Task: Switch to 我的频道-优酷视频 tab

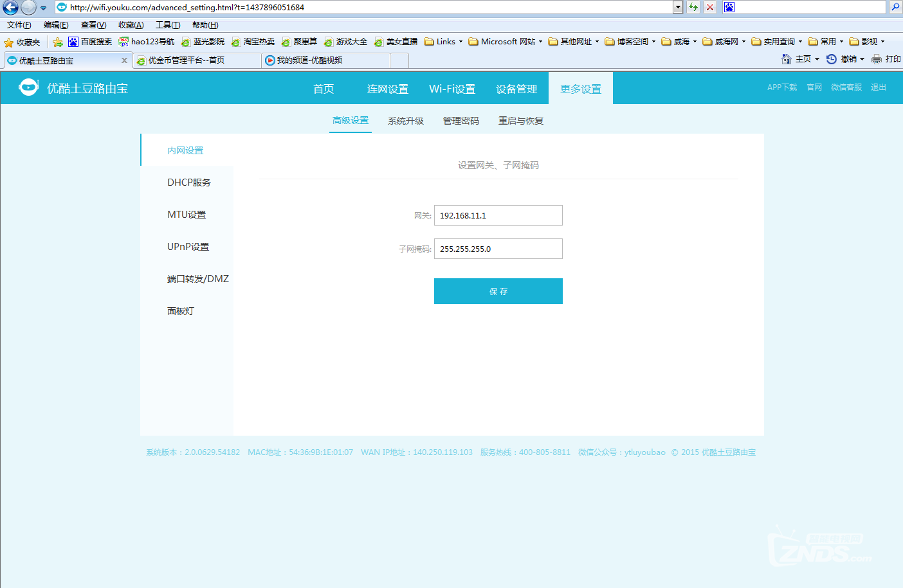Action: 326,60
